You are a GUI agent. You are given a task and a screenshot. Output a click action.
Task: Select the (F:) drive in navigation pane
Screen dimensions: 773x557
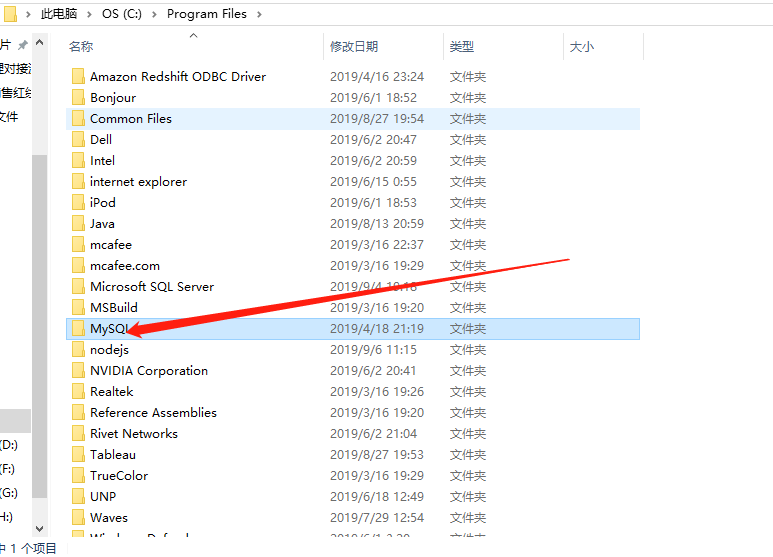click(7, 469)
